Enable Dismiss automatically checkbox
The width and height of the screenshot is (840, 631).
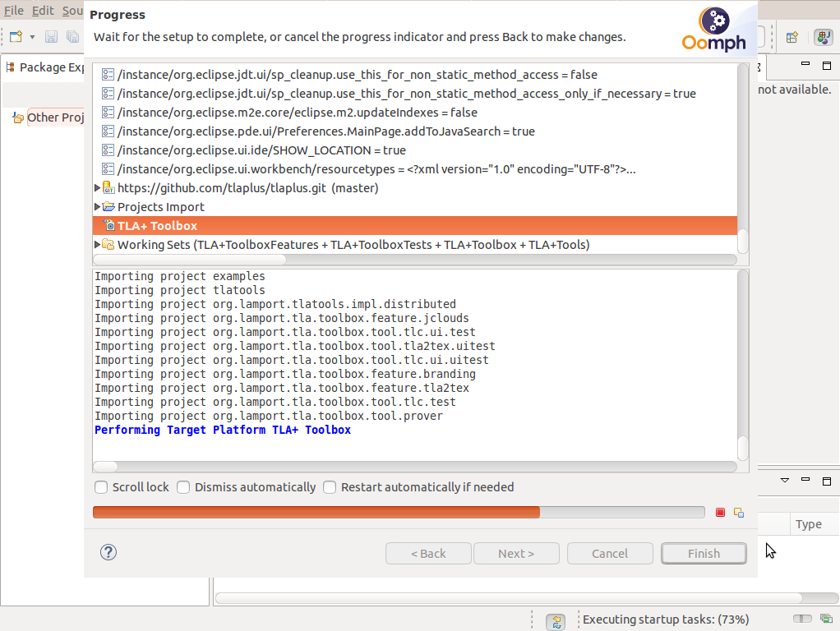coord(183,487)
